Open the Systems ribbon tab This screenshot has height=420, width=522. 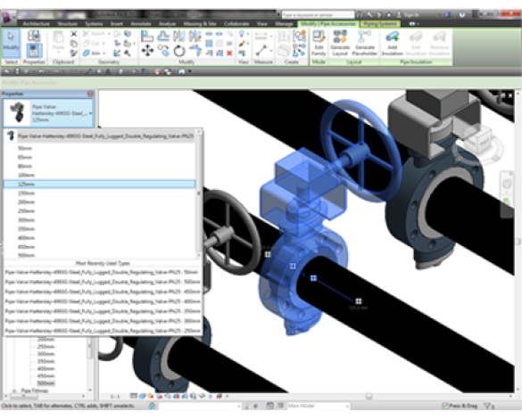[94, 24]
